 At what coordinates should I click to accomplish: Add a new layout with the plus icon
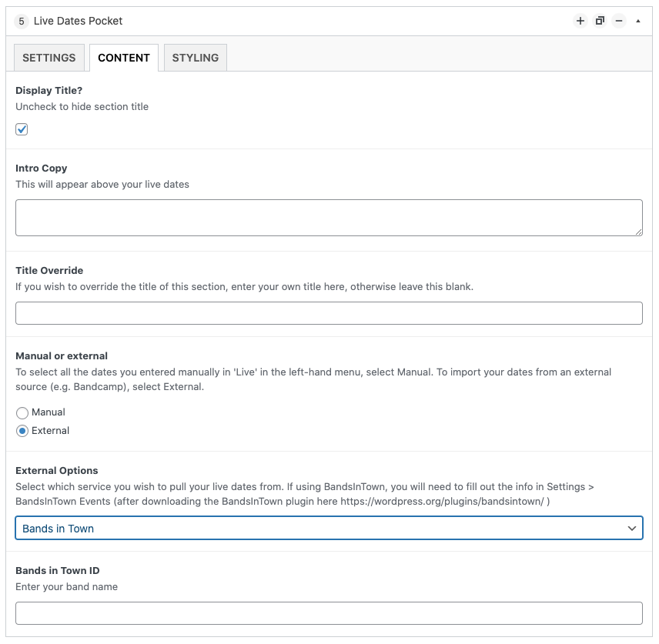click(580, 21)
